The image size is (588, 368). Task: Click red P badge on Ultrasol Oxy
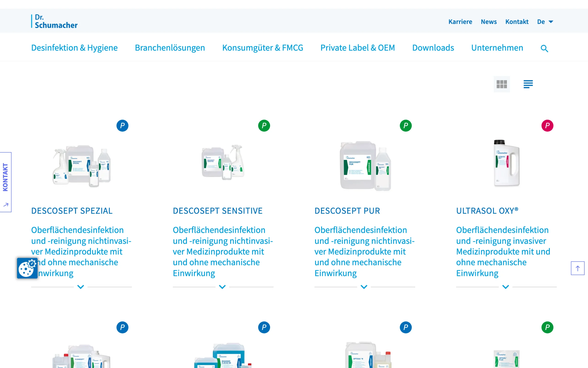[x=547, y=126]
